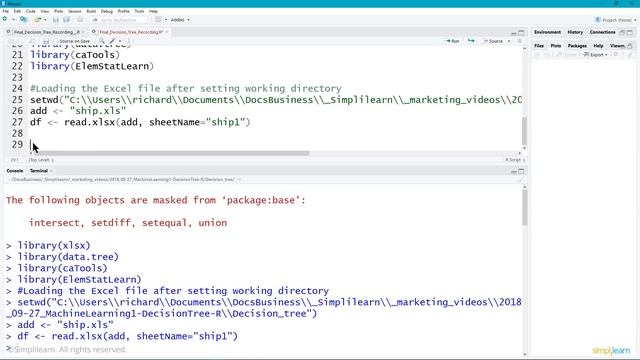Image resolution: width=640 pixels, height=360 pixels.
Task: Switch to the Connections tab
Action: pos(602,32)
